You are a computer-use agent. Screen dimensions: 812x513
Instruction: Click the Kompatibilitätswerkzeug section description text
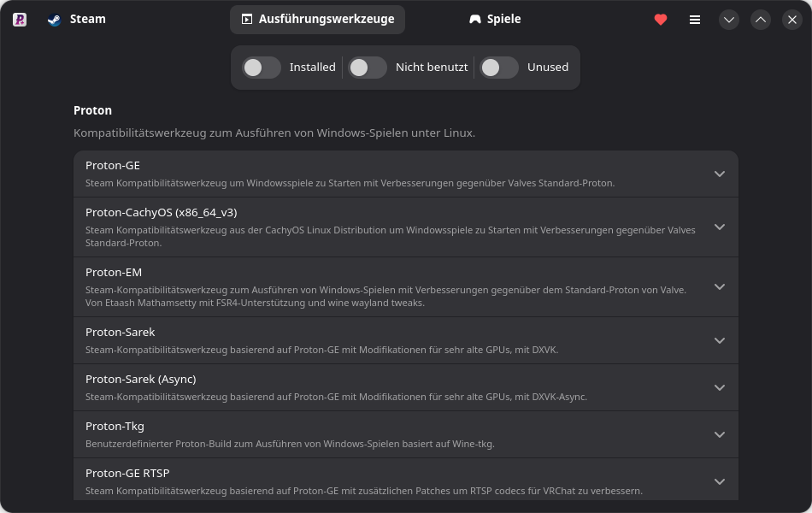click(274, 133)
